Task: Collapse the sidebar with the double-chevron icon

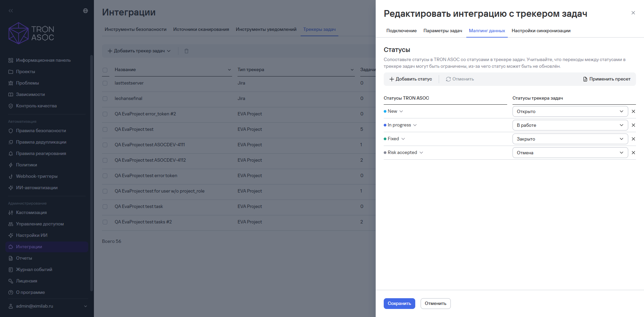Action: pos(11,11)
